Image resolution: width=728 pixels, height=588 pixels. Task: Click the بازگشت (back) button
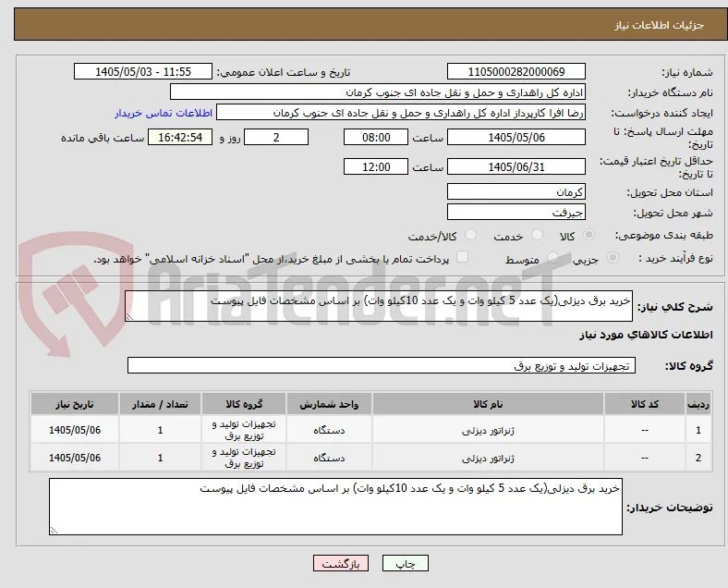[x=341, y=563]
